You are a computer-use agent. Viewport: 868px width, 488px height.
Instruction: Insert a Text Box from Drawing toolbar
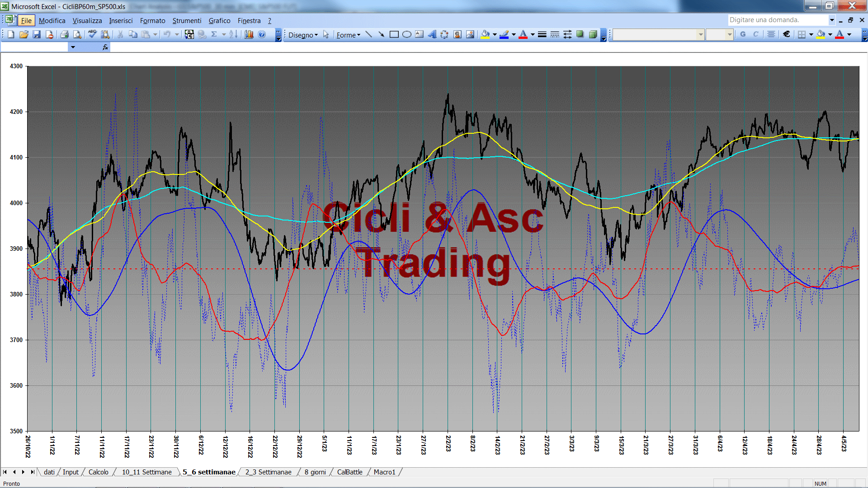[x=419, y=34]
